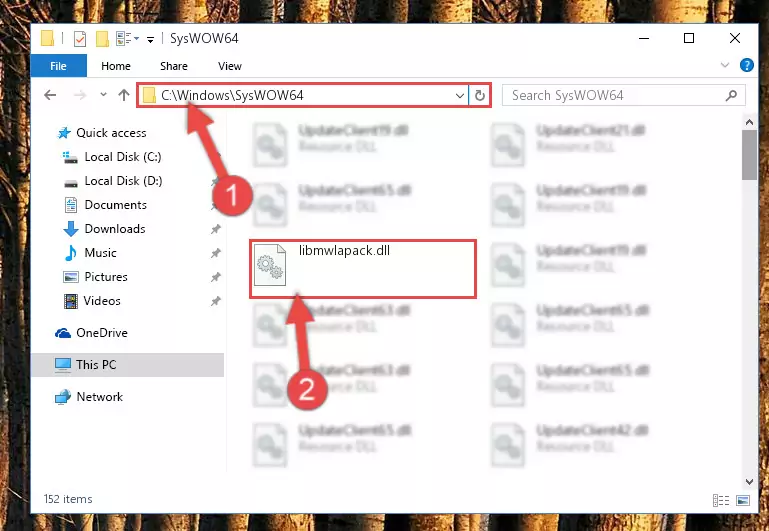Click the Properties checkmark icon in title bar
Image resolution: width=769 pixels, height=531 pixels.
point(79,38)
